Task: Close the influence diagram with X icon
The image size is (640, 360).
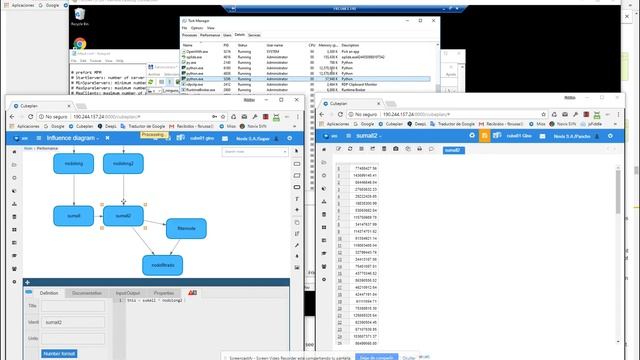Action: [107, 138]
